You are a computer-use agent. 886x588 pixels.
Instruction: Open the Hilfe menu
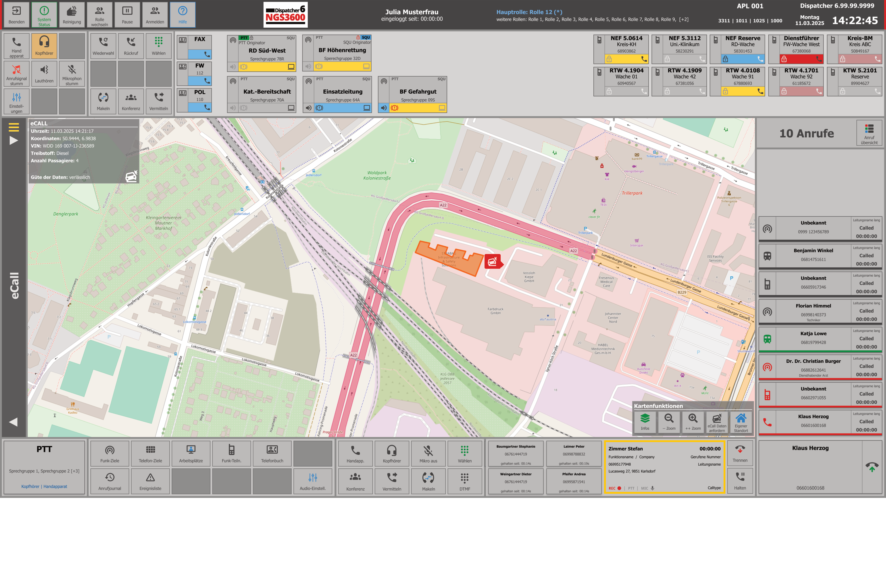(182, 15)
